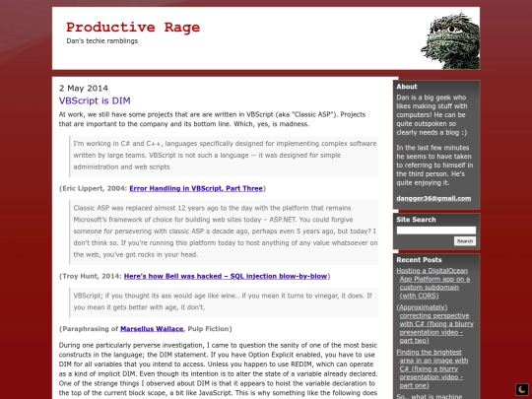Click the Site Search sidebar heading

[416, 220]
